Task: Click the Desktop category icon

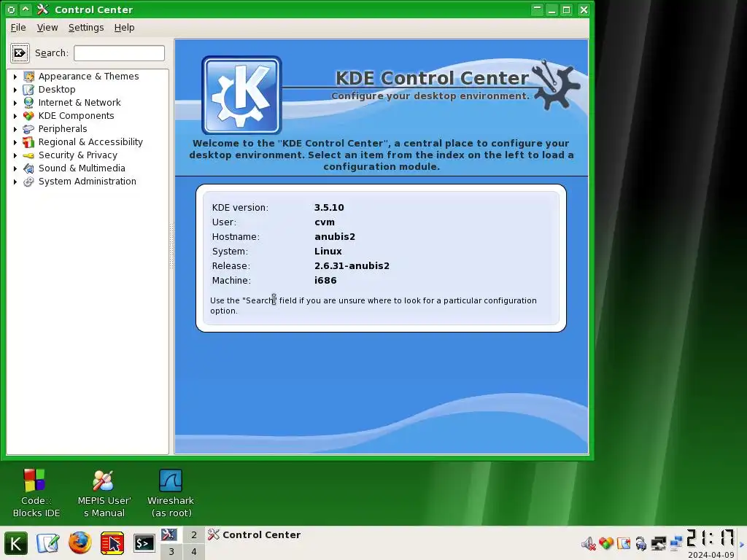Action: (x=28, y=90)
